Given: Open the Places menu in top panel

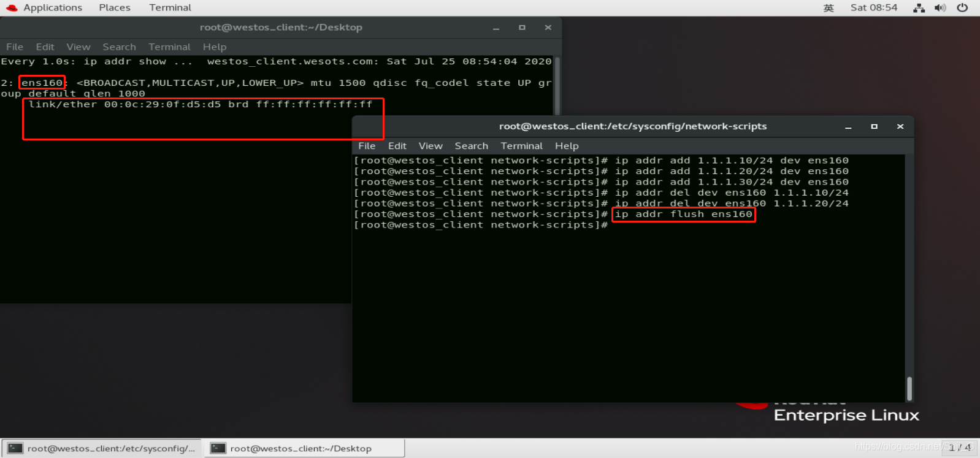Looking at the screenshot, I should [x=115, y=7].
